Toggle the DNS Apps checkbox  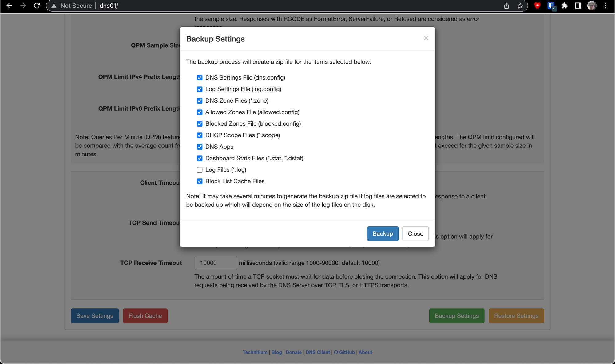coord(200,147)
